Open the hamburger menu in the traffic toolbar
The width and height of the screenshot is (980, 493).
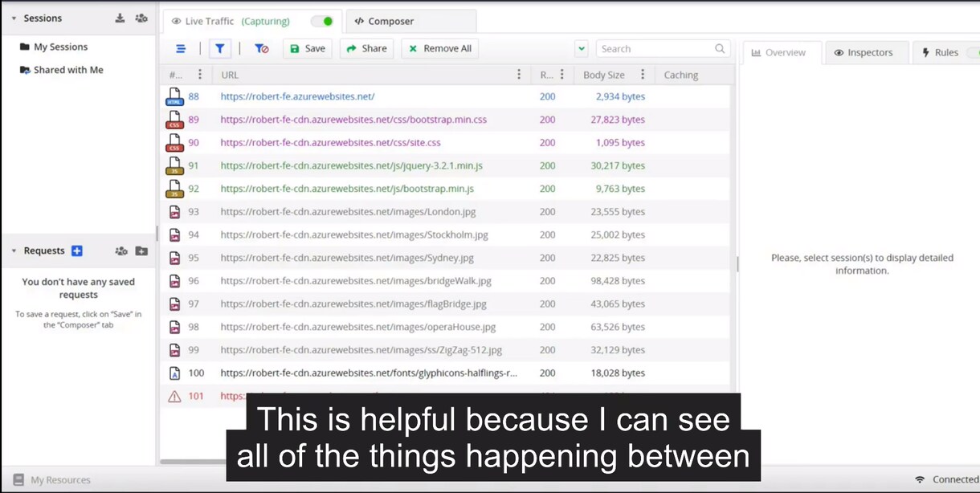pyautogui.click(x=181, y=49)
